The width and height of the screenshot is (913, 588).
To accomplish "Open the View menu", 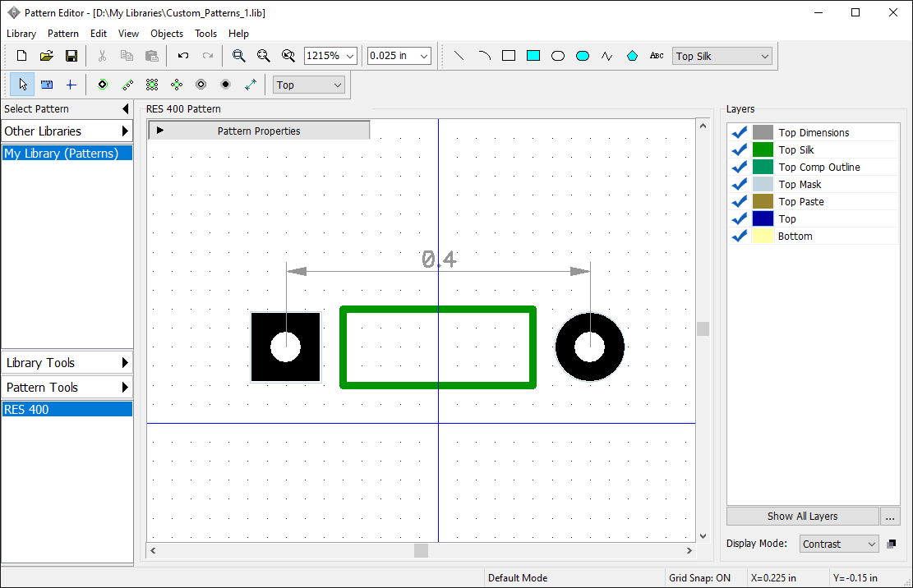I will point(128,34).
